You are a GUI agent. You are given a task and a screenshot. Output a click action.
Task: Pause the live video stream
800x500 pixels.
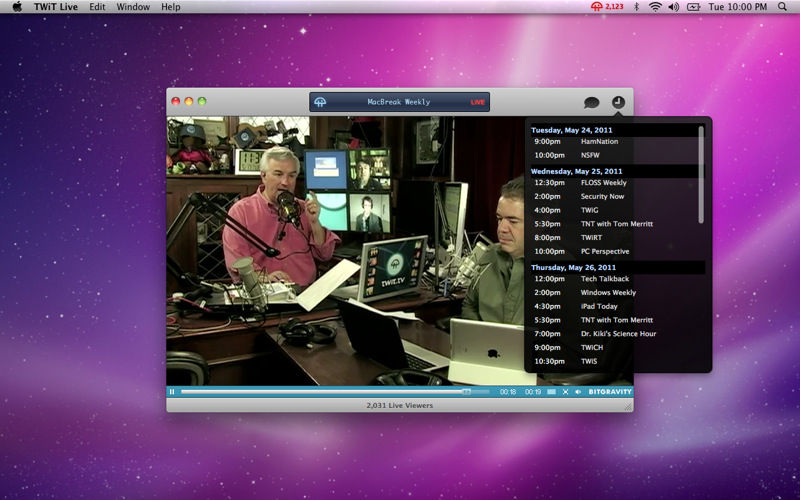pos(172,392)
